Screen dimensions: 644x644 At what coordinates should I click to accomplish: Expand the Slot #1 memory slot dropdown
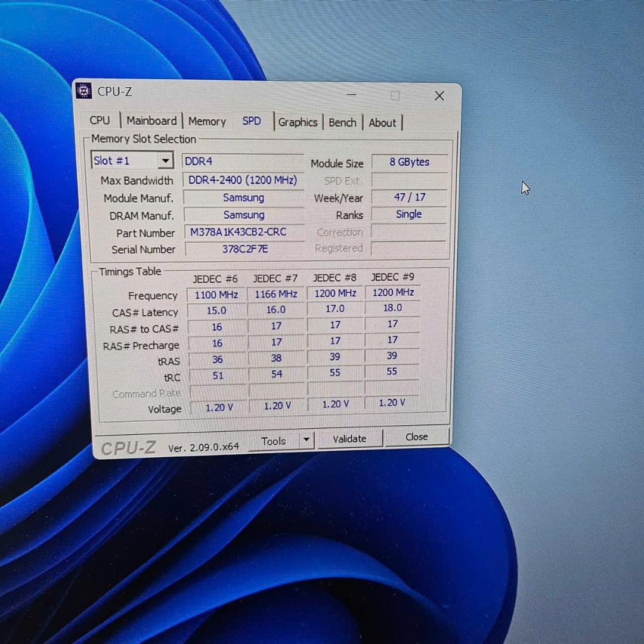point(165,160)
